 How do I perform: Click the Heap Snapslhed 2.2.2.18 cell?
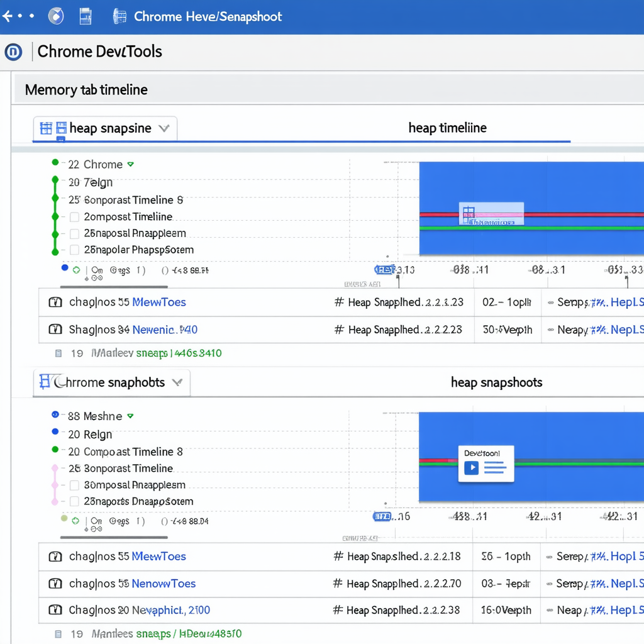coord(397,557)
